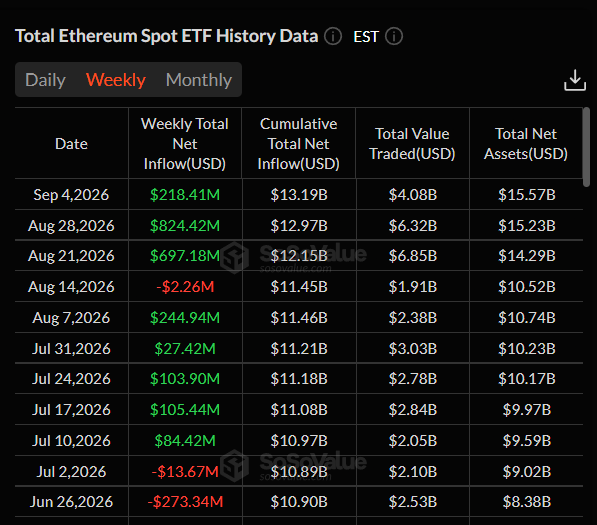
Task: Select the Jul 24,2026 date cell
Action: 71,378
